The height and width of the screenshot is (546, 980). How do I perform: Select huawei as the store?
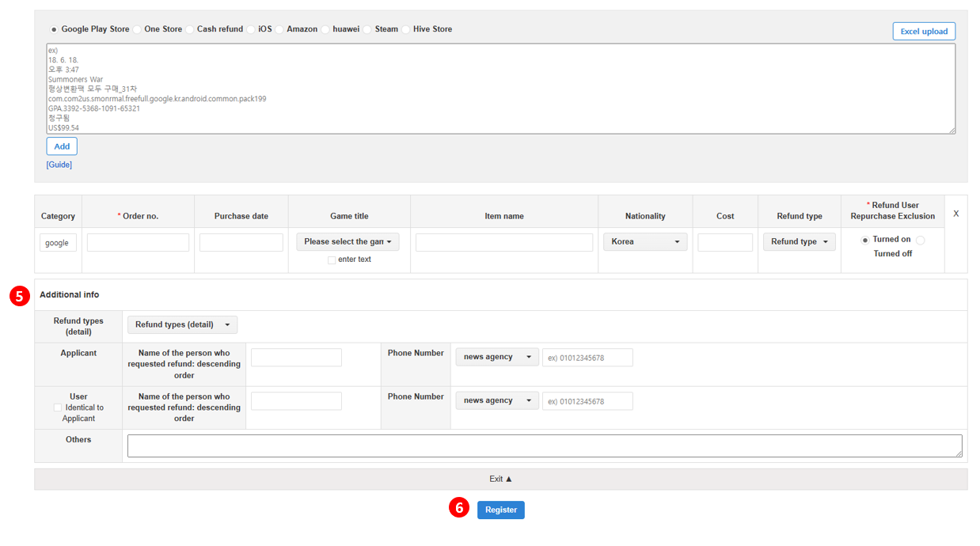pyautogui.click(x=325, y=28)
